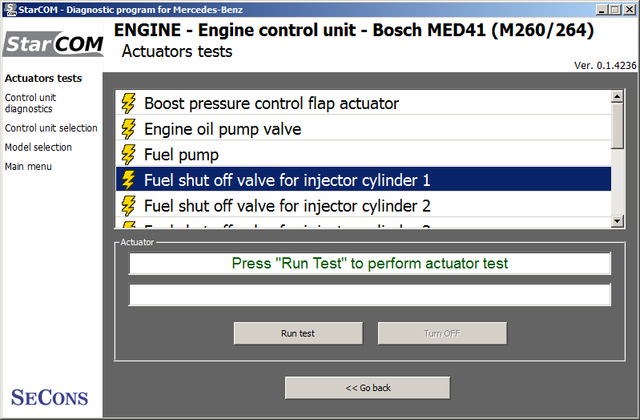
Task: Go to Control unit selection
Action: tap(51, 128)
